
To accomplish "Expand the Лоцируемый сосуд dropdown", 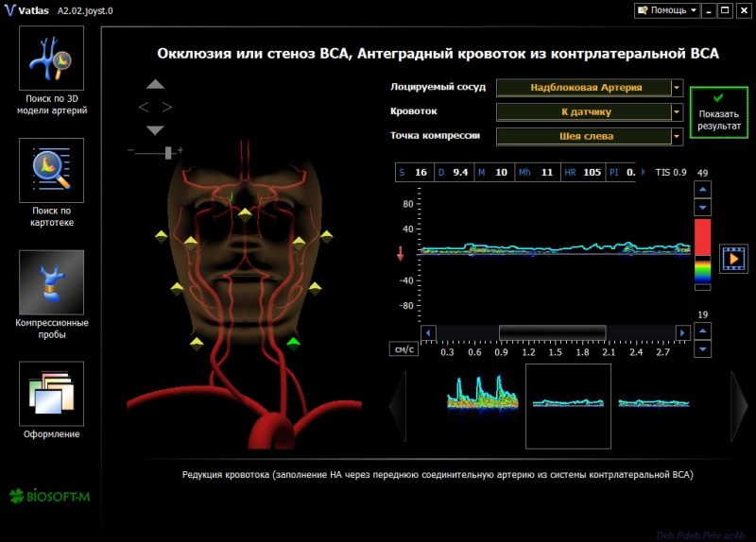I will click(677, 88).
